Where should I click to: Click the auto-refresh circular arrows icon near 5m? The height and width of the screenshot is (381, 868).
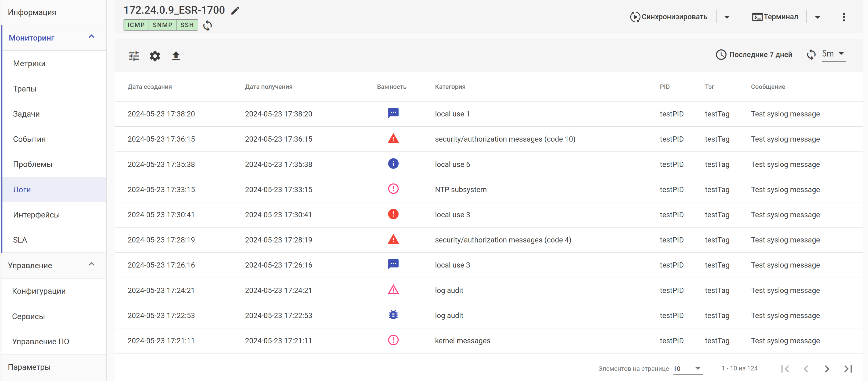(x=811, y=54)
